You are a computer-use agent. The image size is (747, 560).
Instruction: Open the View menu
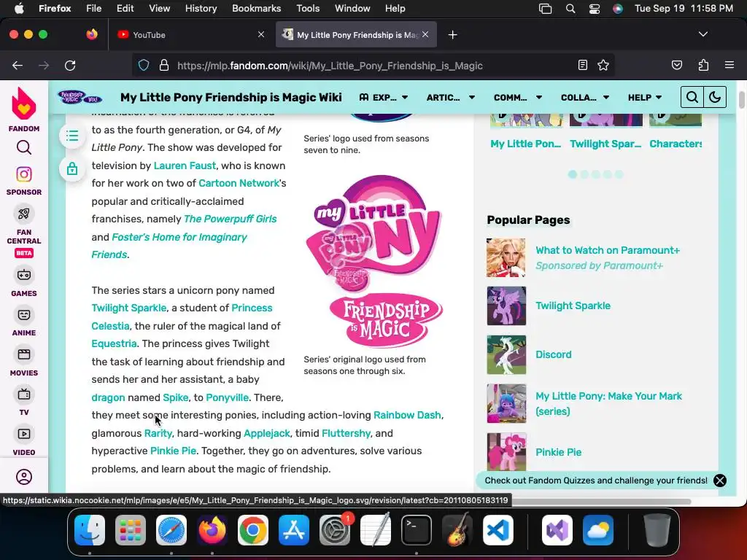159,9
